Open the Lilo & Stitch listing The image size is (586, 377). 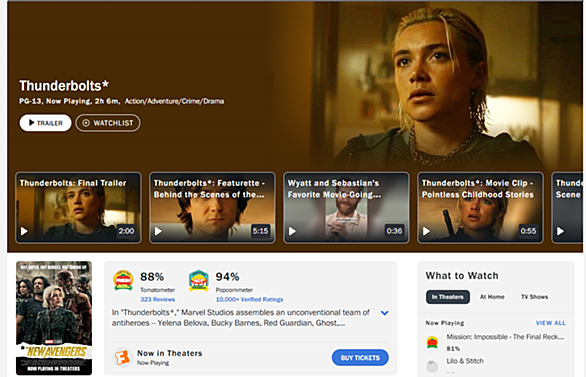[465, 361]
